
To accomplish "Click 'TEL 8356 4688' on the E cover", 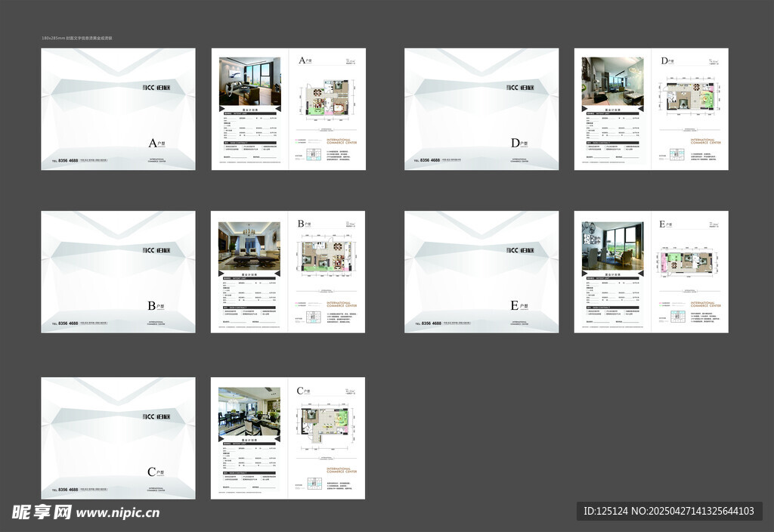I will pos(428,323).
